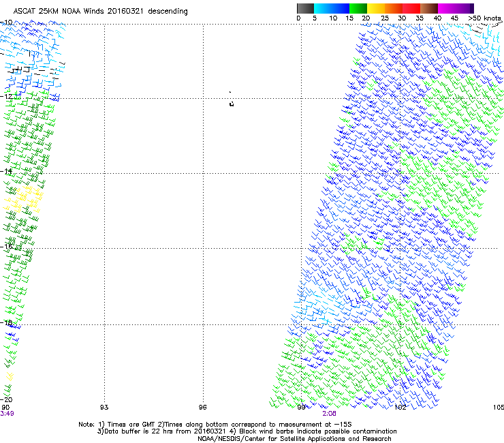Click the purple 3:49 overpass time
504x443 pixels.
(7, 414)
